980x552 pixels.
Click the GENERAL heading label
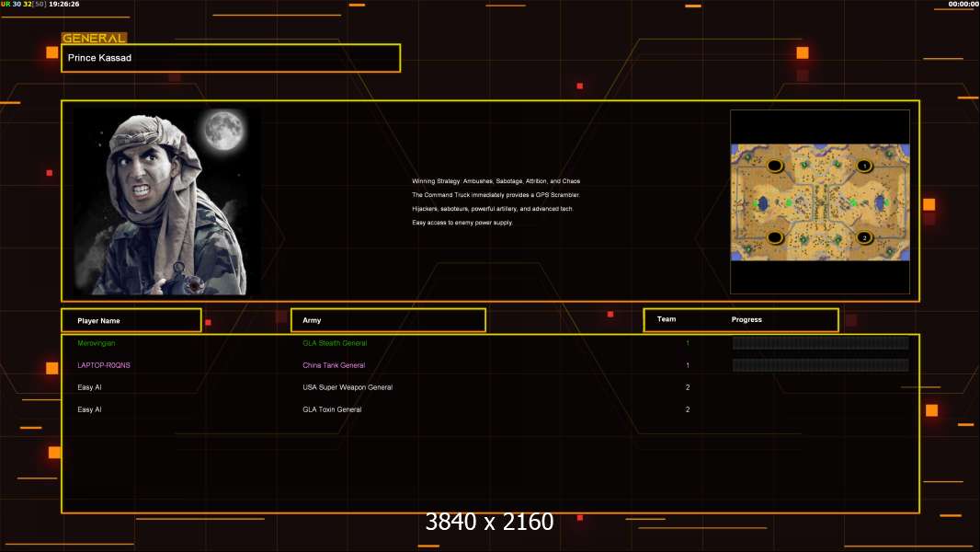point(94,38)
